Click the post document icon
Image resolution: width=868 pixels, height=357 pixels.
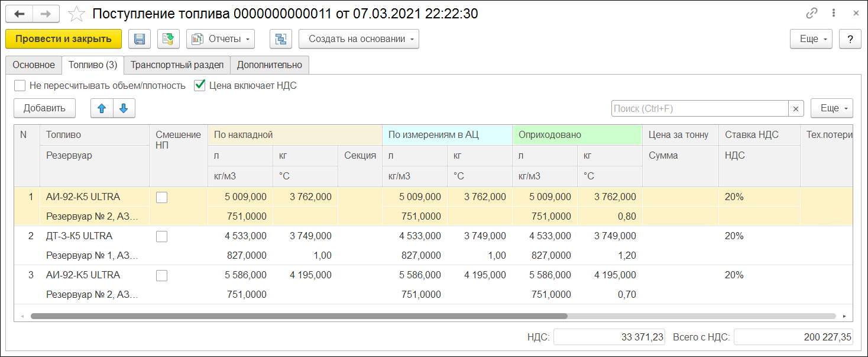pos(169,39)
